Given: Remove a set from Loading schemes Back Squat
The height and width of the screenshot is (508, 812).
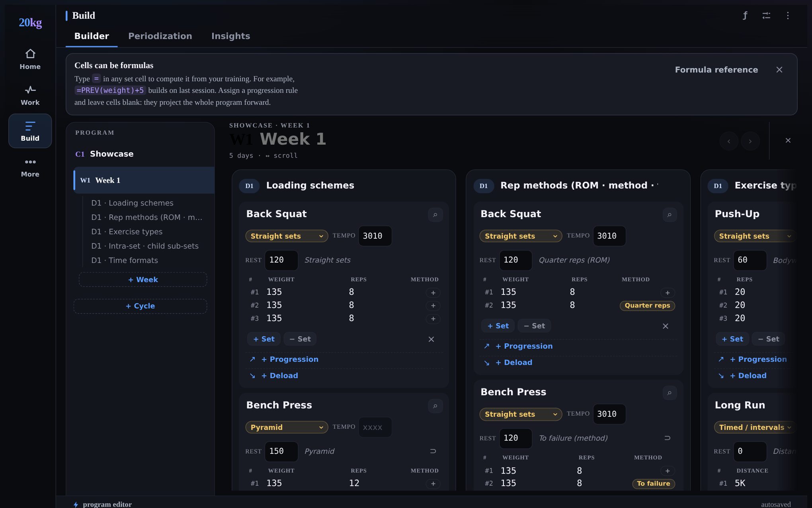Looking at the screenshot, I should [300, 339].
